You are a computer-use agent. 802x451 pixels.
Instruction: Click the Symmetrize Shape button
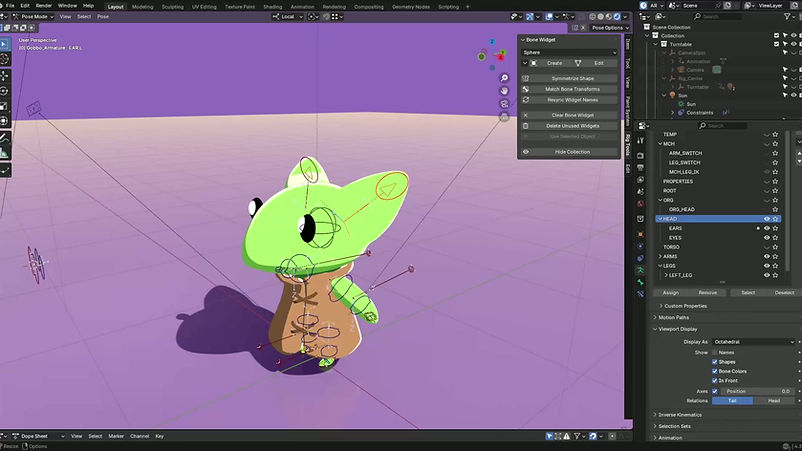(x=573, y=78)
